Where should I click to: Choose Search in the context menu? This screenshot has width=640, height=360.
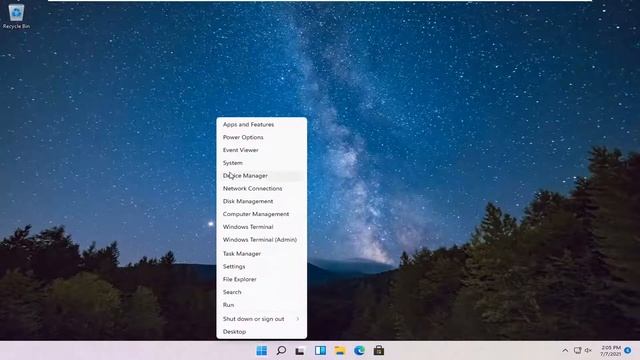(x=262, y=292)
